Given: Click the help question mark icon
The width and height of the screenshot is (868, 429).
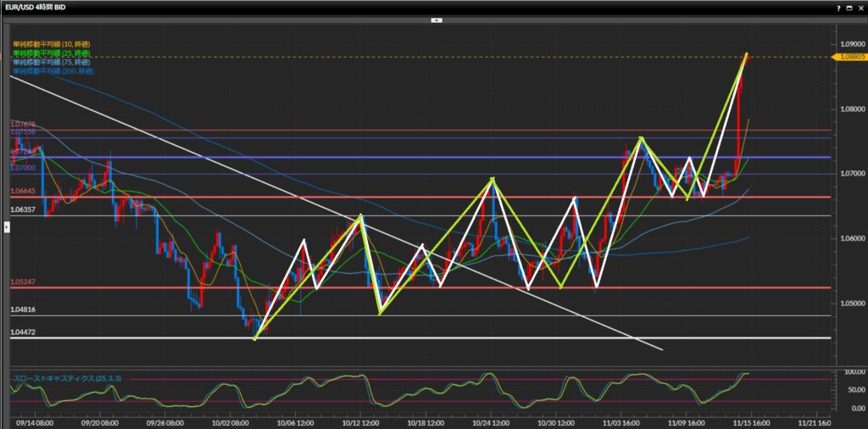Looking at the screenshot, I should [x=836, y=6].
